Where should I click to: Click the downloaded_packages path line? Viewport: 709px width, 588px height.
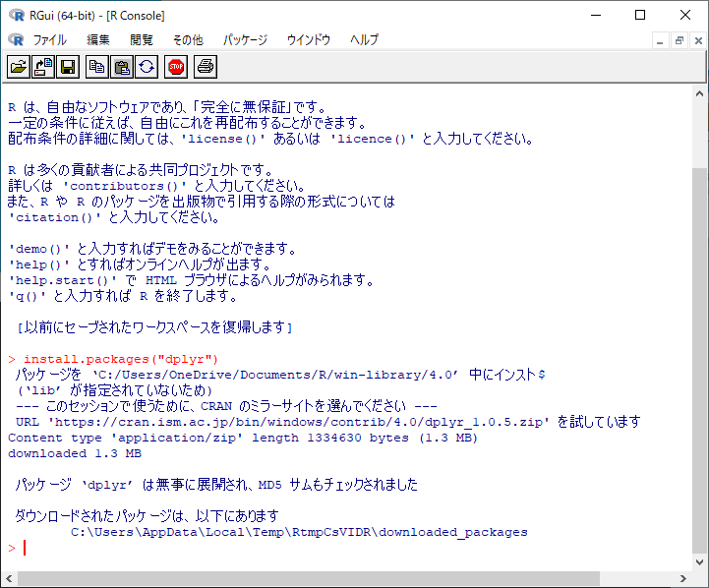(299, 532)
